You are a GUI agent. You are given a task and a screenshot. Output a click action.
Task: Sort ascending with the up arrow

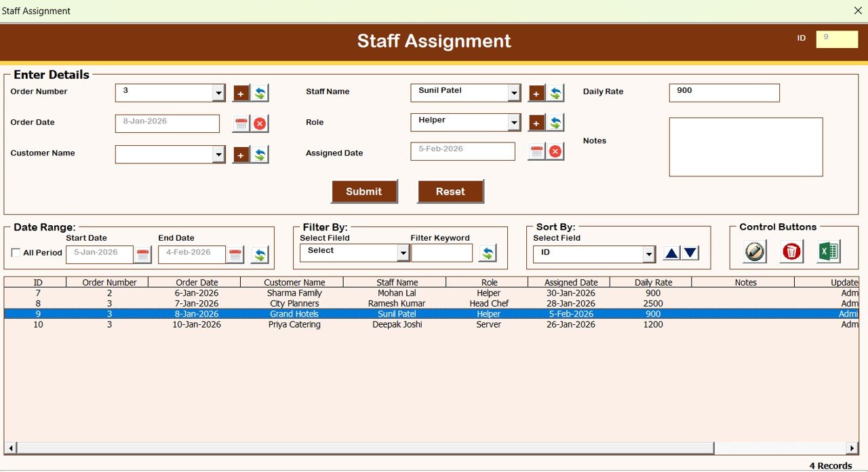[671, 253]
